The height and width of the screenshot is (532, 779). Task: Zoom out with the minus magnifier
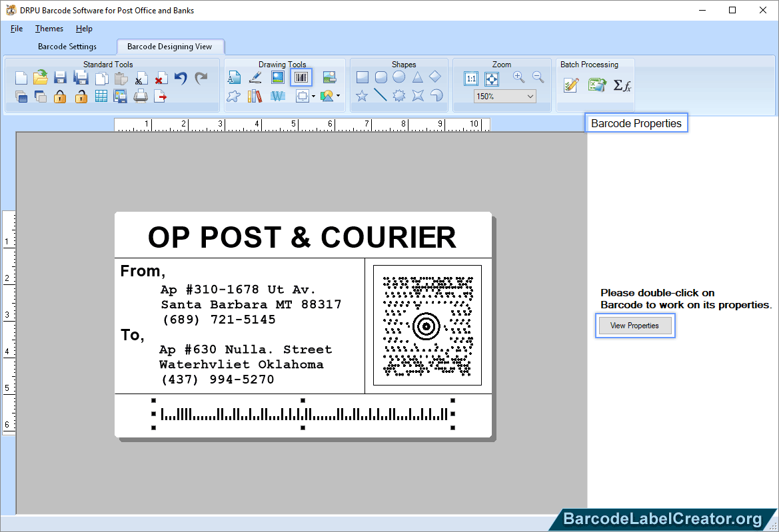click(538, 77)
